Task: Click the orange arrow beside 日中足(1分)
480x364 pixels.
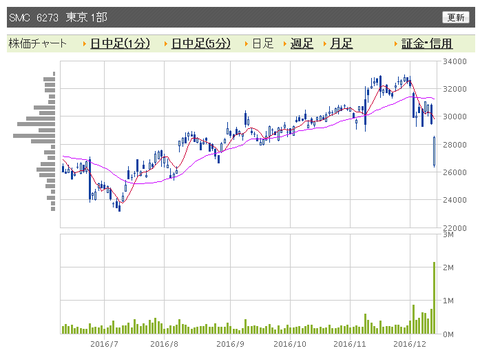Action: (x=85, y=44)
